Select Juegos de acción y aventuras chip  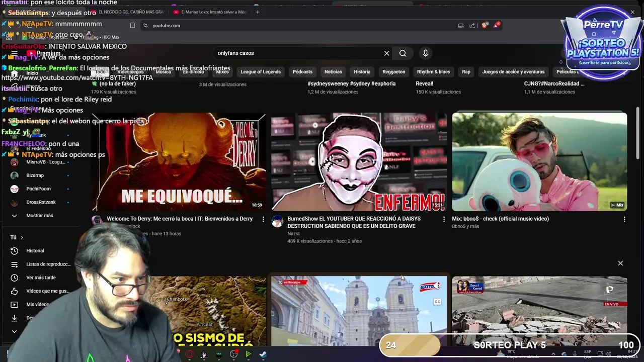513,72
